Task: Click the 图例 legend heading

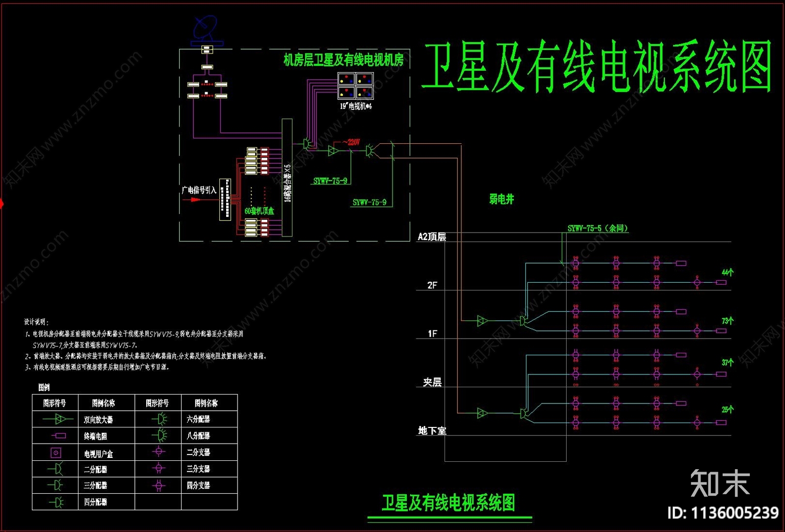Action: point(44,387)
